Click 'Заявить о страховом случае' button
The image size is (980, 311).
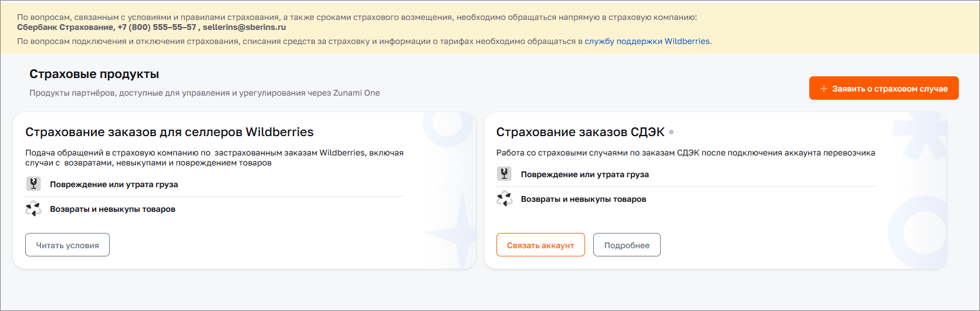[x=884, y=88]
